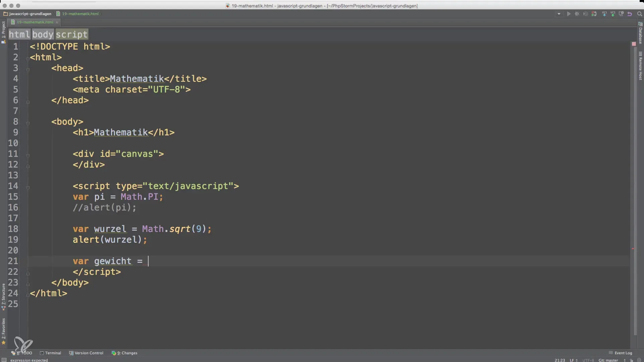Screen dimensions: 644x362
Task: Click the html breadcrumb
Action: tap(19, 34)
